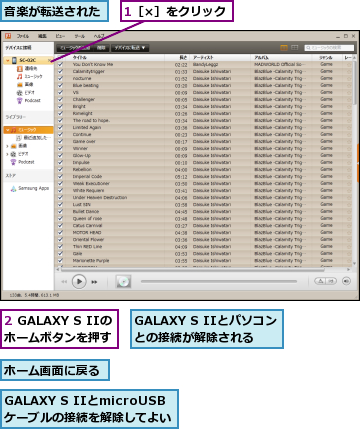Viewport: 360px width, 429px height.
Task: Expand the library 画像 node
Action: pos(7,146)
